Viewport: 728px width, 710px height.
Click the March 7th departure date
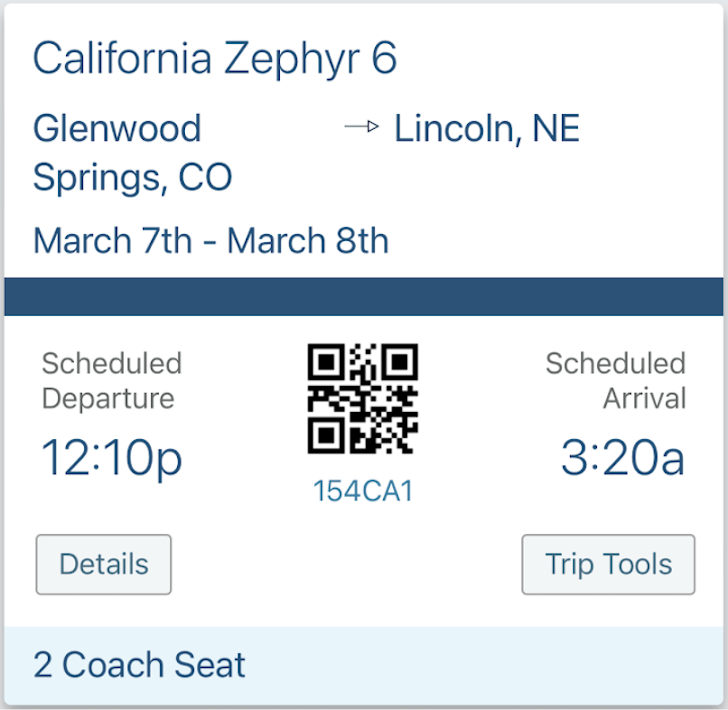coord(113,240)
